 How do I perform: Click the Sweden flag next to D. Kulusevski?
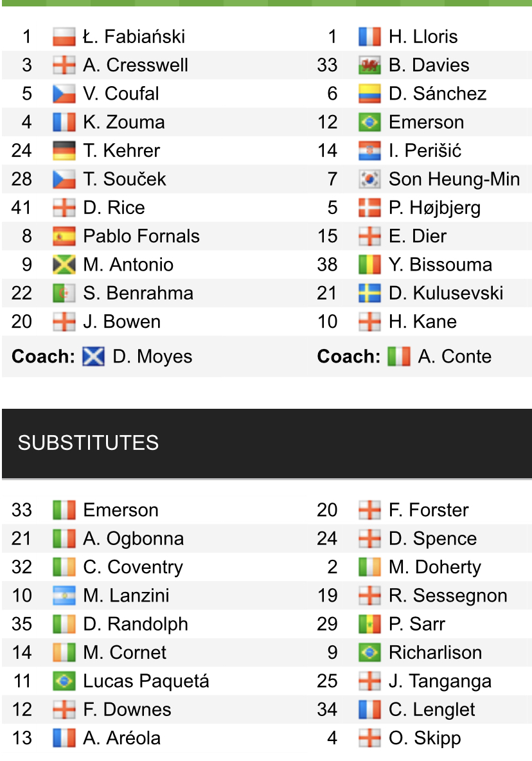369,293
